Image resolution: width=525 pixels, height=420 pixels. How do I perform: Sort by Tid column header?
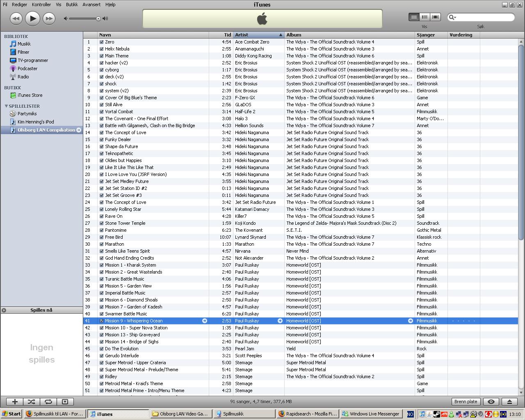coord(221,35)
